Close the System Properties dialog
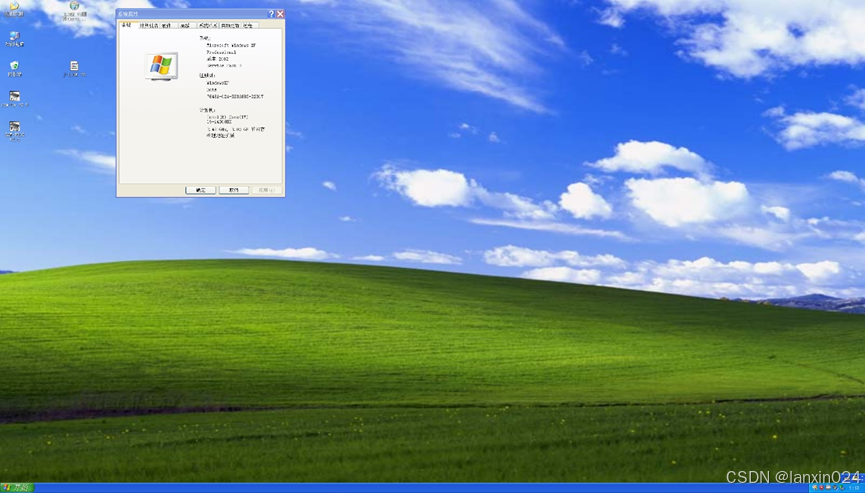865x493 pixels. coord(280,14)
